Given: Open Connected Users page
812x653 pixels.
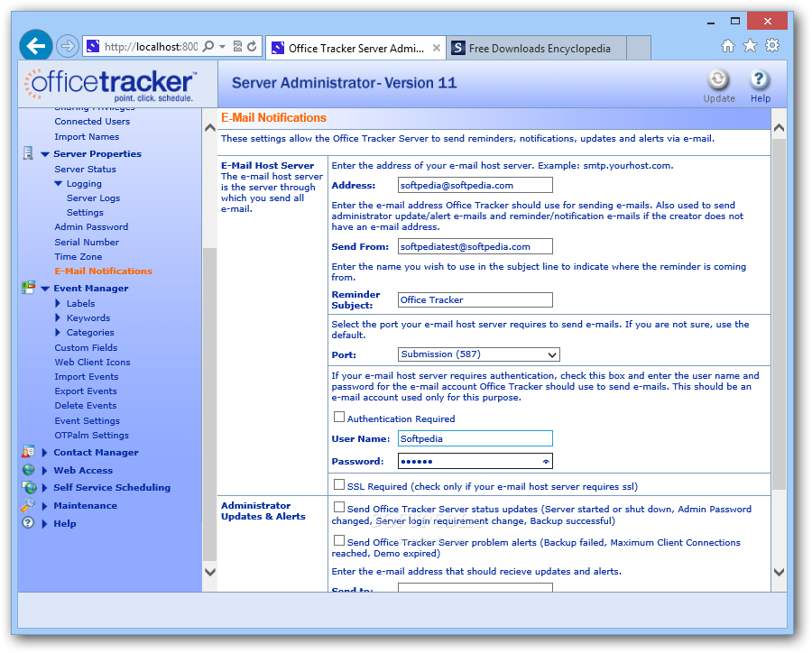Looking at the screenshot, I should [x=92, y=121].
